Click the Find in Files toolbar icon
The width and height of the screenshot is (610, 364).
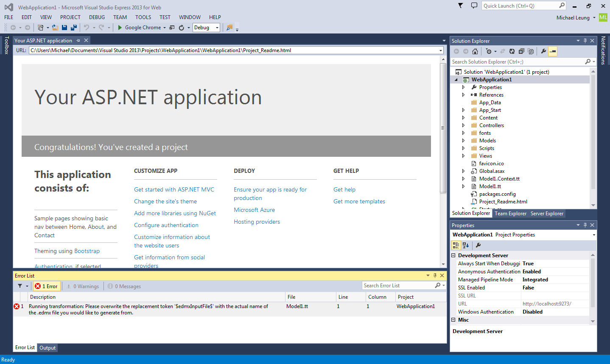(229, 28)
